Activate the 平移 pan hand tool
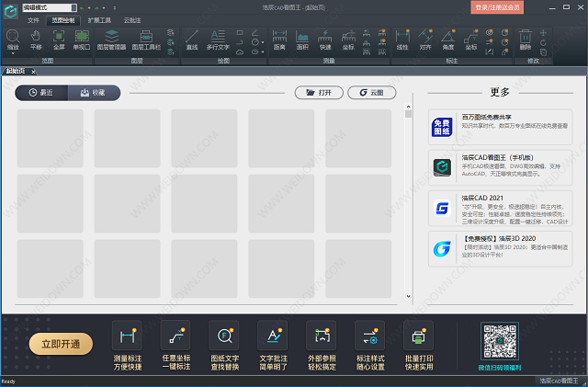 36,40
